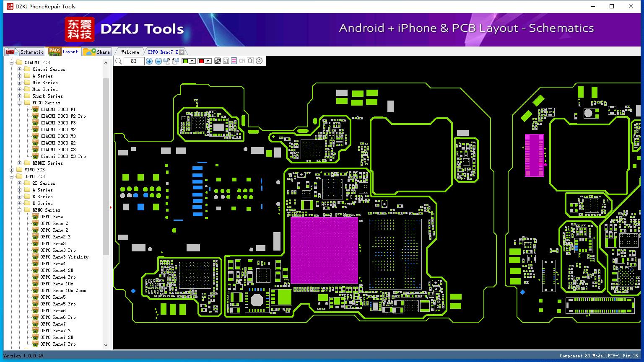Click the pink horizontal bars icon
This screenshot has height=362, width=644.
[x=234, y=61]
